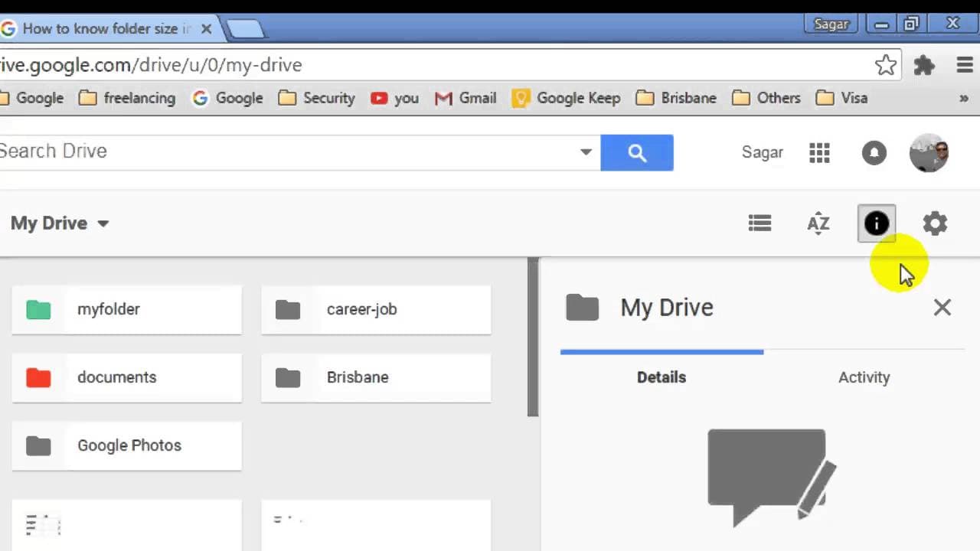Screen dimensions: 980x551
Task: Open the Security bookmarks folder
Action: tap(316, 98)
